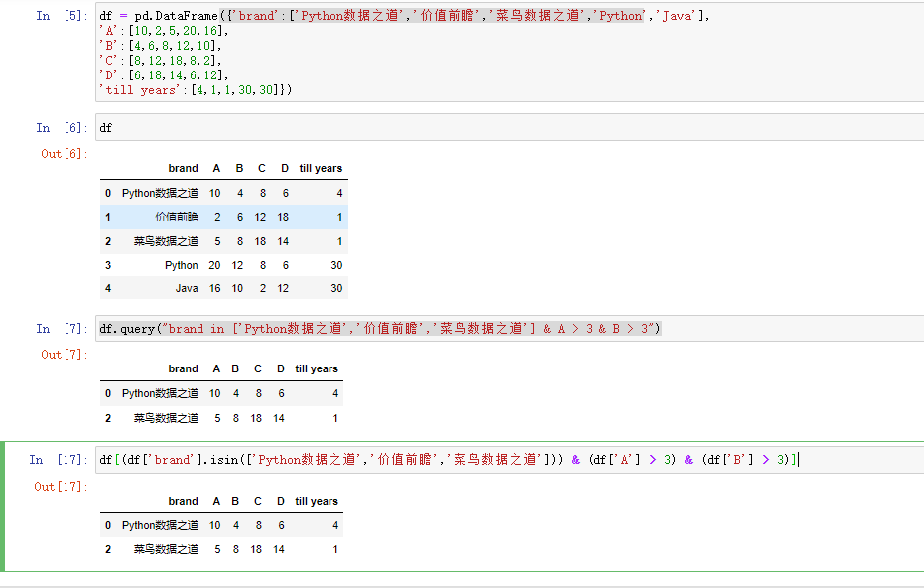Click the 'brand' column header in Out[6] table
The height and width of the screenshot is (588, 924).
point(183,168)
